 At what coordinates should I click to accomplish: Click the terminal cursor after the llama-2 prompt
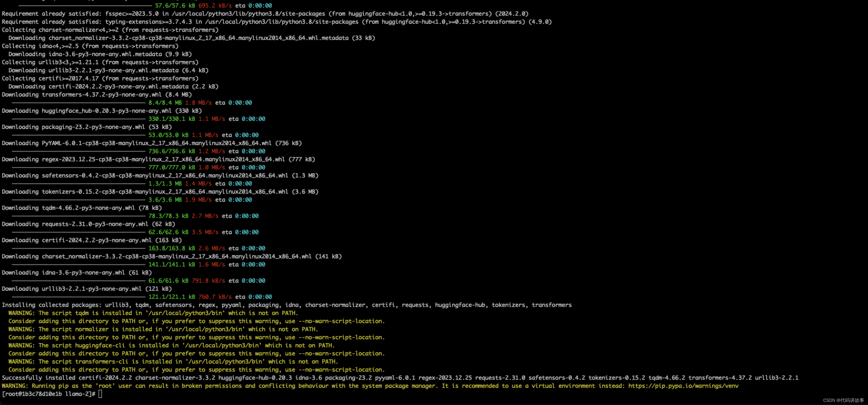(x=100, y=394)
